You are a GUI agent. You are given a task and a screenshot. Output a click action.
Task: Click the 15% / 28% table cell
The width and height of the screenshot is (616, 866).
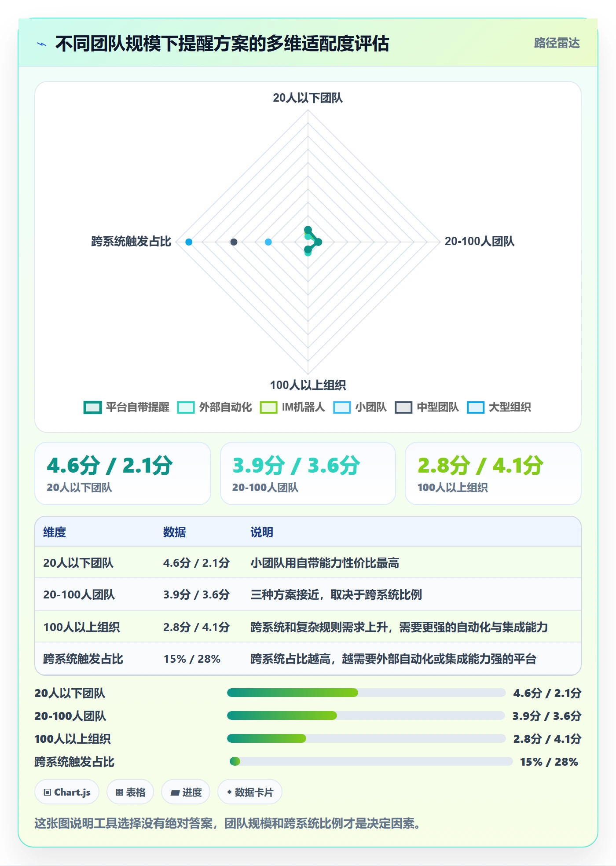pyautogui.click(x=192, y=659)
